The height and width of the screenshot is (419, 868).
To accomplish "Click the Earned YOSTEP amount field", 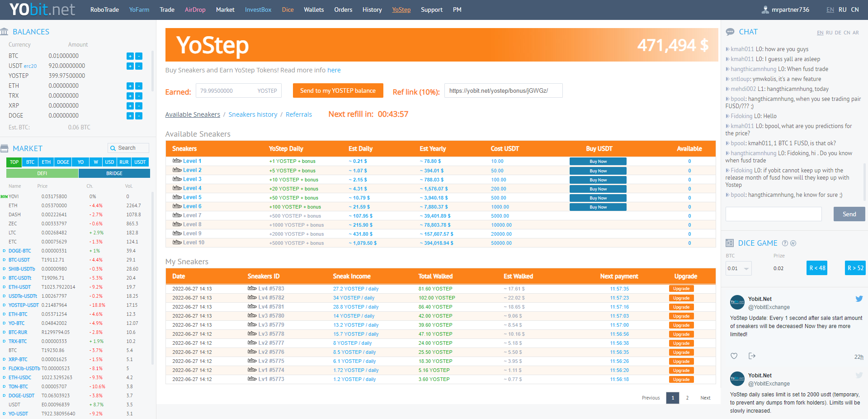I will [239, 90].
